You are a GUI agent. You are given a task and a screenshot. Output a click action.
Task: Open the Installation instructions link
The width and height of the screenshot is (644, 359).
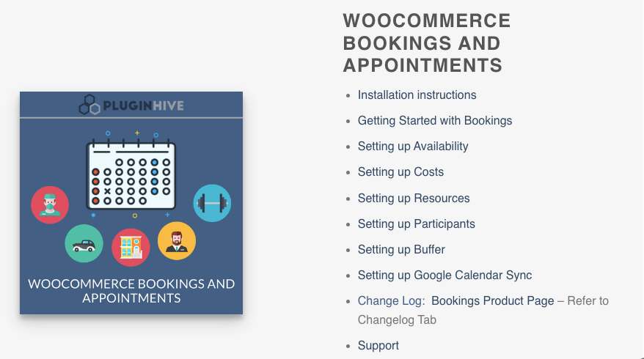pyautogui.click(x=417, y=95)
